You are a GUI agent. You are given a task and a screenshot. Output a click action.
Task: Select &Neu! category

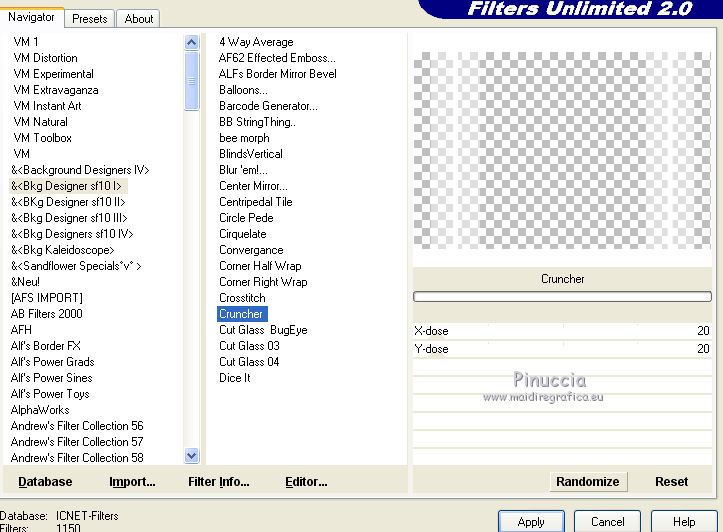tap(25, 282)
